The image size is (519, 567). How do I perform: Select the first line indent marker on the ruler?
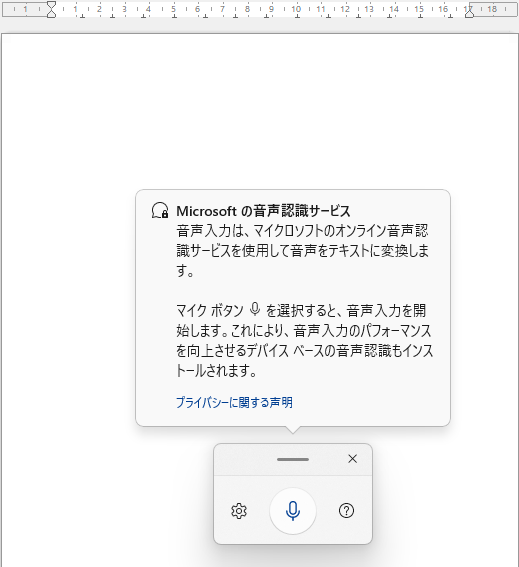pos(51,5)
